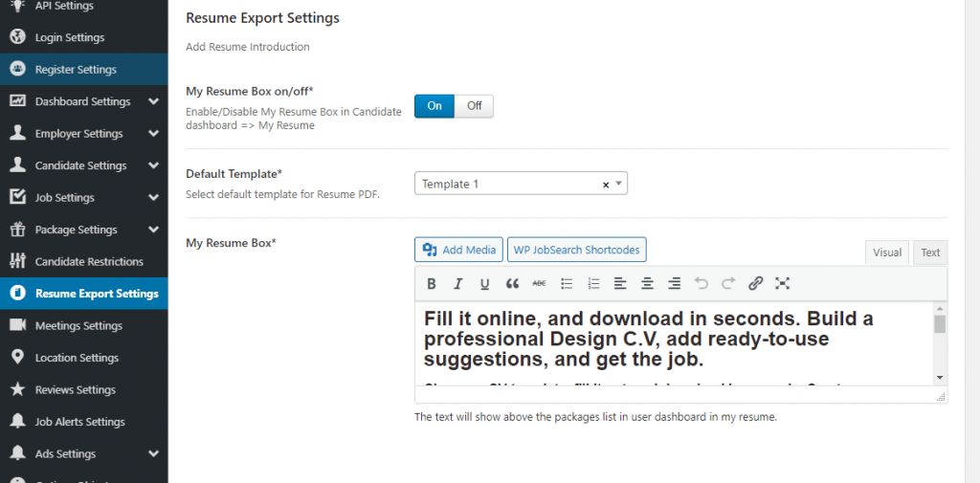This screenshot has width=980, height=483.
Task: Open Resume Export Settings menu item
Action: point(84,293)
